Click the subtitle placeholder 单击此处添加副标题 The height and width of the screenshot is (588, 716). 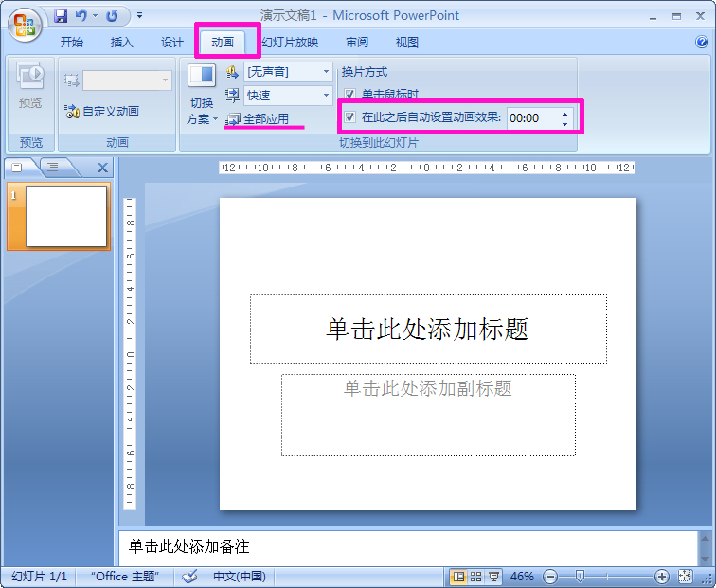coord(428,415)
